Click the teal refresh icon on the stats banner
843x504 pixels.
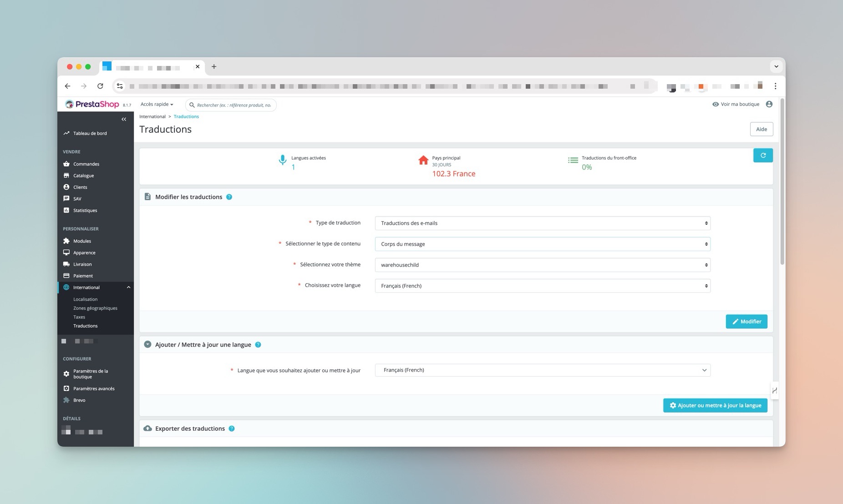point(763,155)
